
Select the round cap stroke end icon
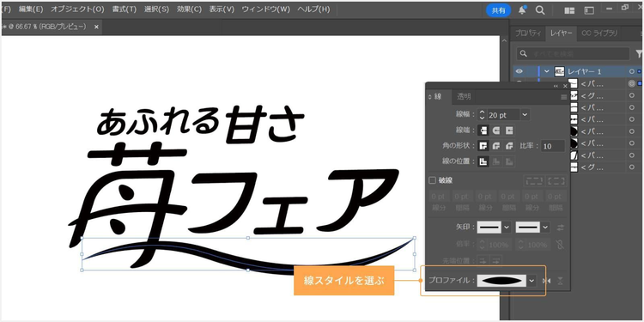coord(496,131)
